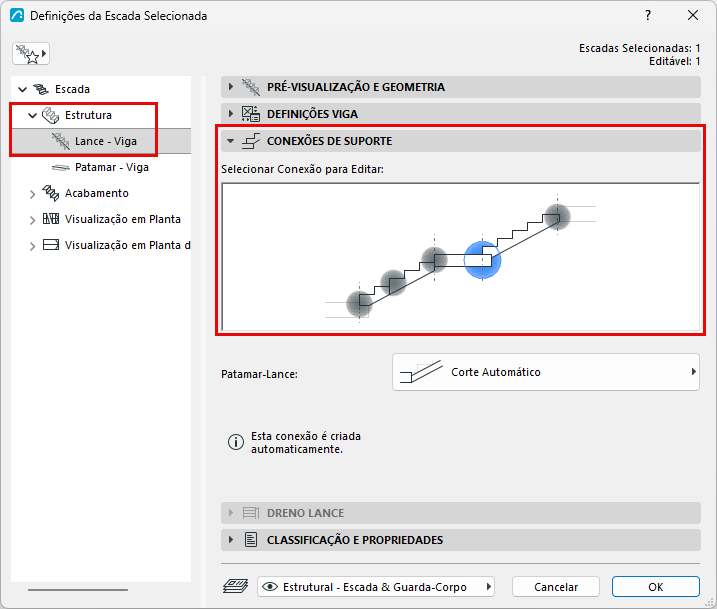Click the Acabamento finish icon
This screenshot has width=717, height=609.
[x=50, y=193]
